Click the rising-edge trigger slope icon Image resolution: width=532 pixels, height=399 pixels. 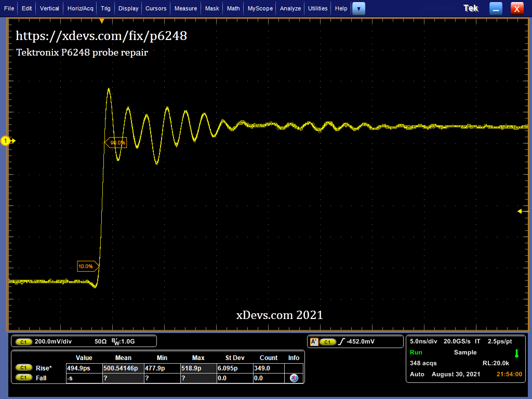(341, 342)
